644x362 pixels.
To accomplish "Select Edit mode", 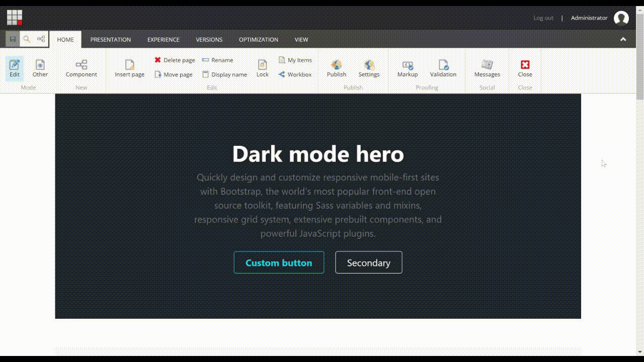I will click(x=15, y=68).
